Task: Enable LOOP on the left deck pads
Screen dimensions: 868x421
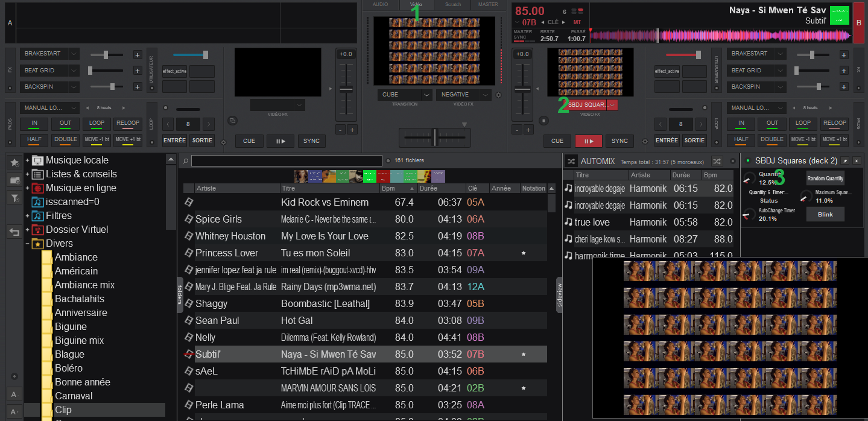Action: pyautogui.click(x=97, y=123)
